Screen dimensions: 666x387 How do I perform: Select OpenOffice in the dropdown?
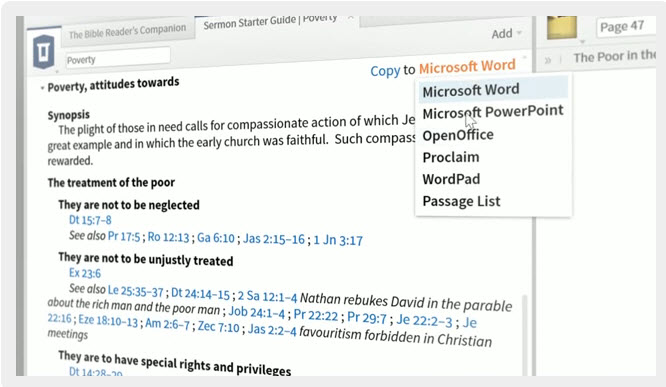458,135
